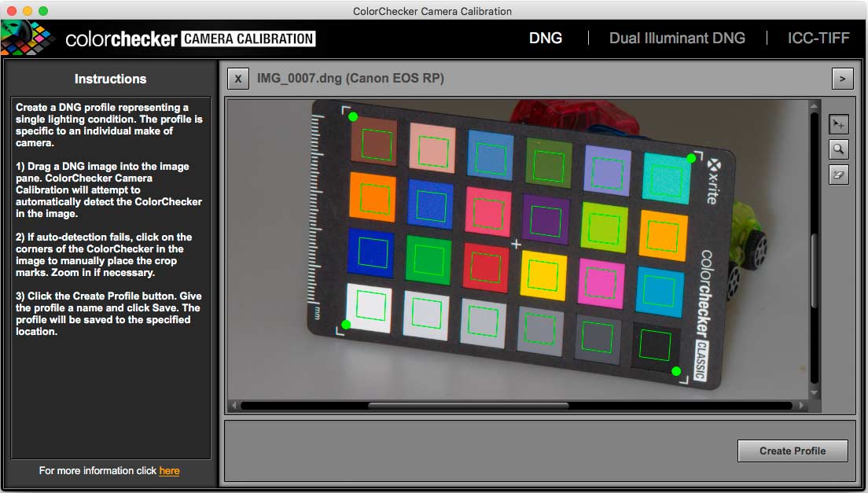This screenshot has width=868, height=493.
Task: Switch to Dual Illuminant DNG tab
Action: [677, 39]
